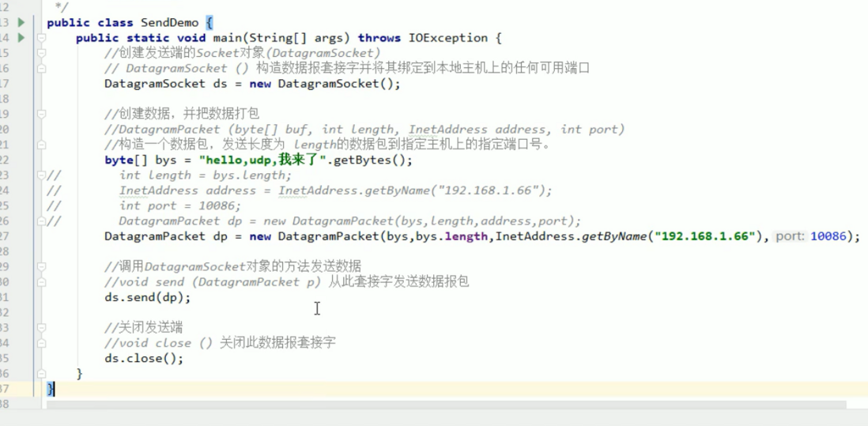Run the main method from gutter arrow
Viewport: 868px width, 426px height.
[21, 38]
